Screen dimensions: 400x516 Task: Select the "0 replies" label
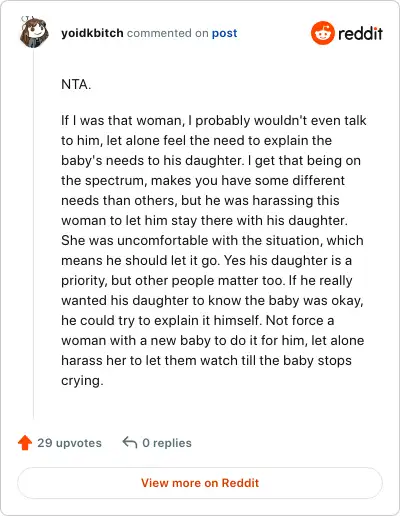167,443
